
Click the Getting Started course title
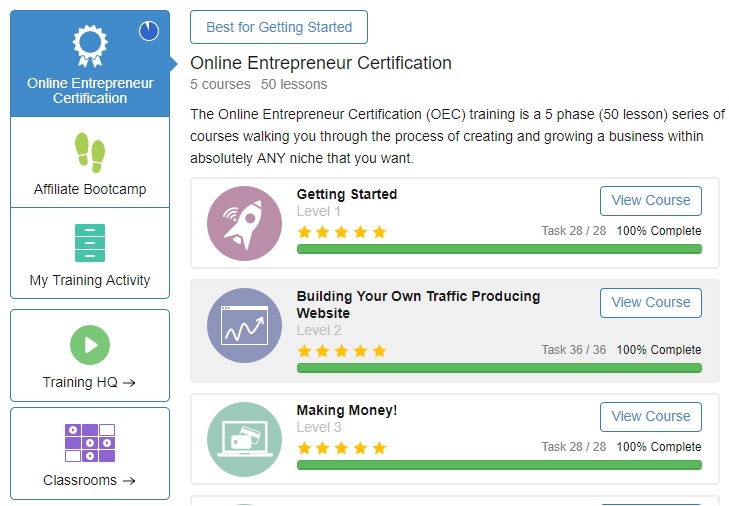pyautogui.click(x=347, y=194)
